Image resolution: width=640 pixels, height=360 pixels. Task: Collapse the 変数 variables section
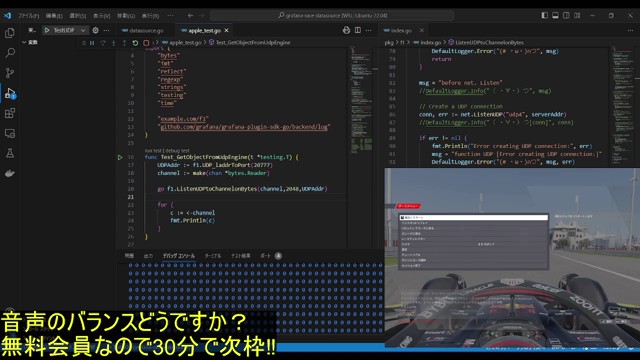(30, 42)
